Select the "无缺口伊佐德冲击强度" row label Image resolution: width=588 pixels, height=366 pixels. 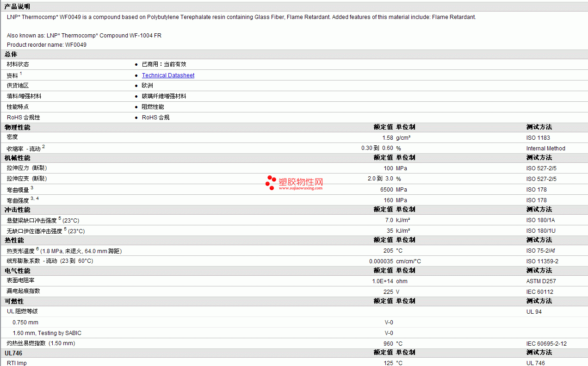click(x=35, y=231)
